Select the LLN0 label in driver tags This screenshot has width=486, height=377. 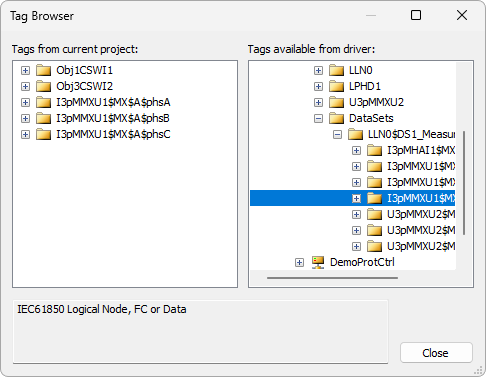coord(361,70)
